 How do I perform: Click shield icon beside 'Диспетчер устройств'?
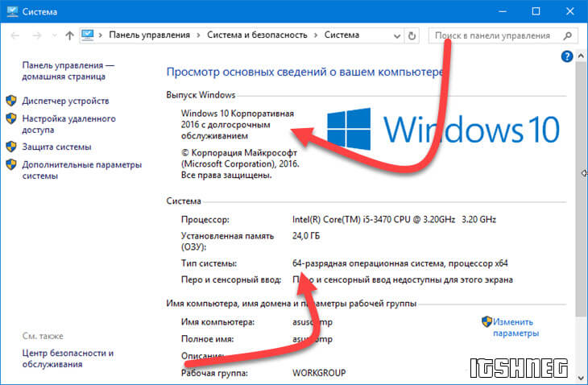11,101
